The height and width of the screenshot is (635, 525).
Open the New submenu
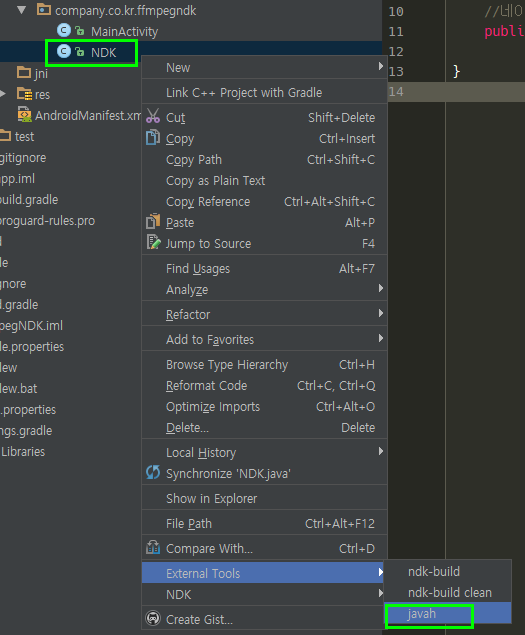pos(264,67)
